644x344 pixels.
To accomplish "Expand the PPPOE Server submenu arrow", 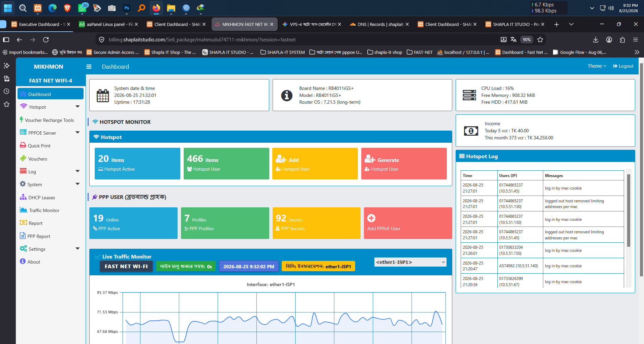I will point(78,133).
